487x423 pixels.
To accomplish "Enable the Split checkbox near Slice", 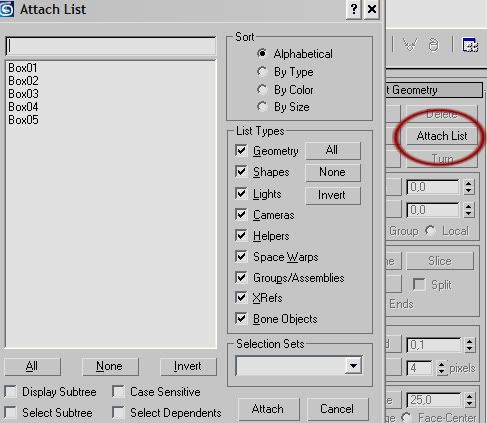I will click(x=419, y=284).
